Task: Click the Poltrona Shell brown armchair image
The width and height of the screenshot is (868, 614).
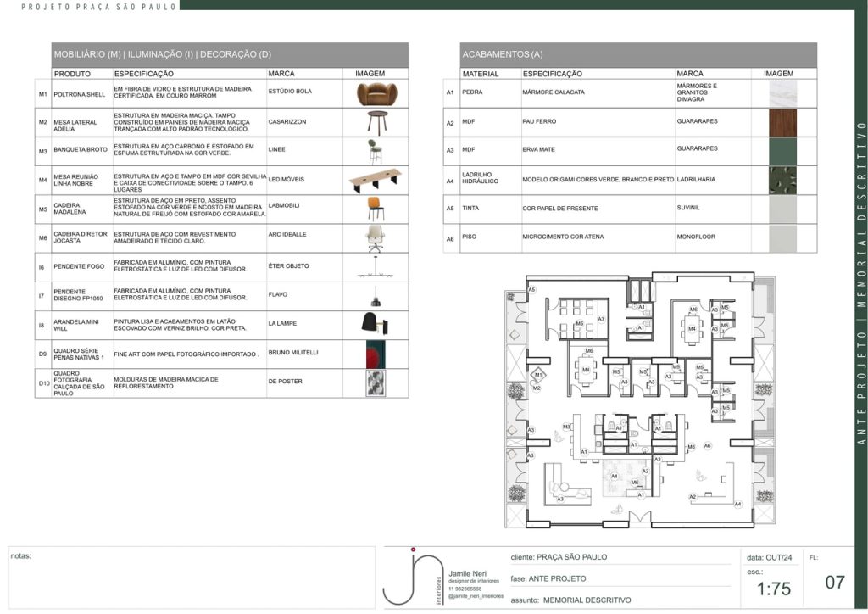Action: pyautogui.click(x=375, y=94)
